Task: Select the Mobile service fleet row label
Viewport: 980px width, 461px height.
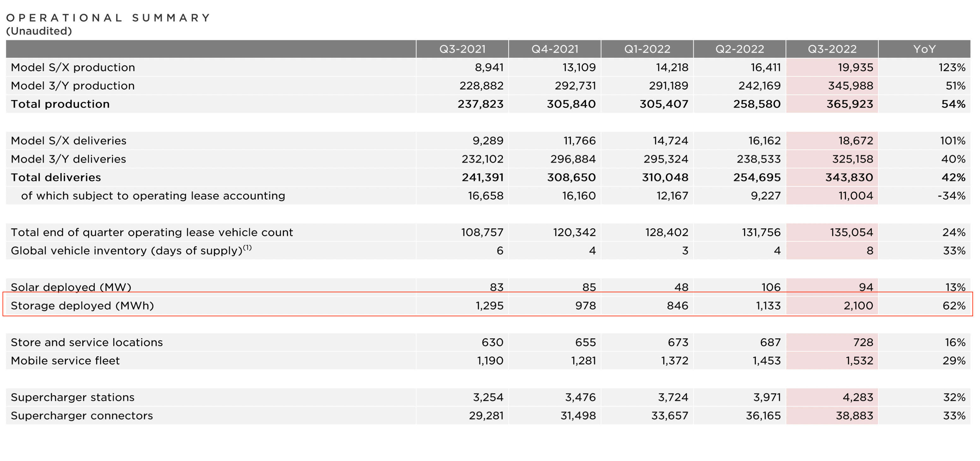Action: click(x=65, y=361)
